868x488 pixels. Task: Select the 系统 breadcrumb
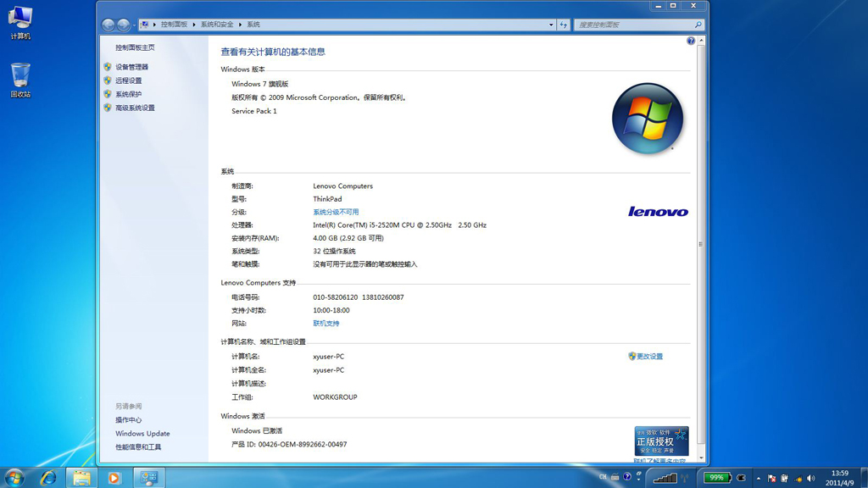253,25
